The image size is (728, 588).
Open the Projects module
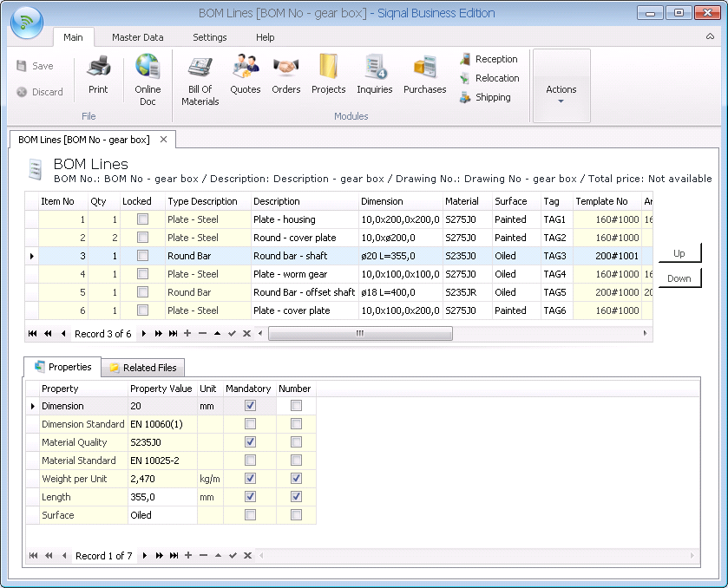328,75
